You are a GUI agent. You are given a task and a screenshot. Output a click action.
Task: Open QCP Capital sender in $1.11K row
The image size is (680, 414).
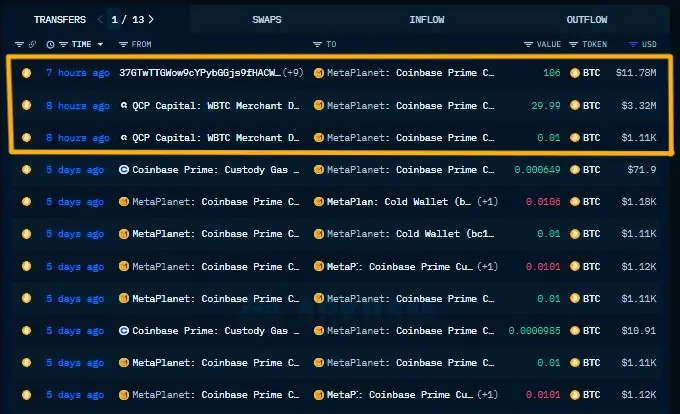216,138
